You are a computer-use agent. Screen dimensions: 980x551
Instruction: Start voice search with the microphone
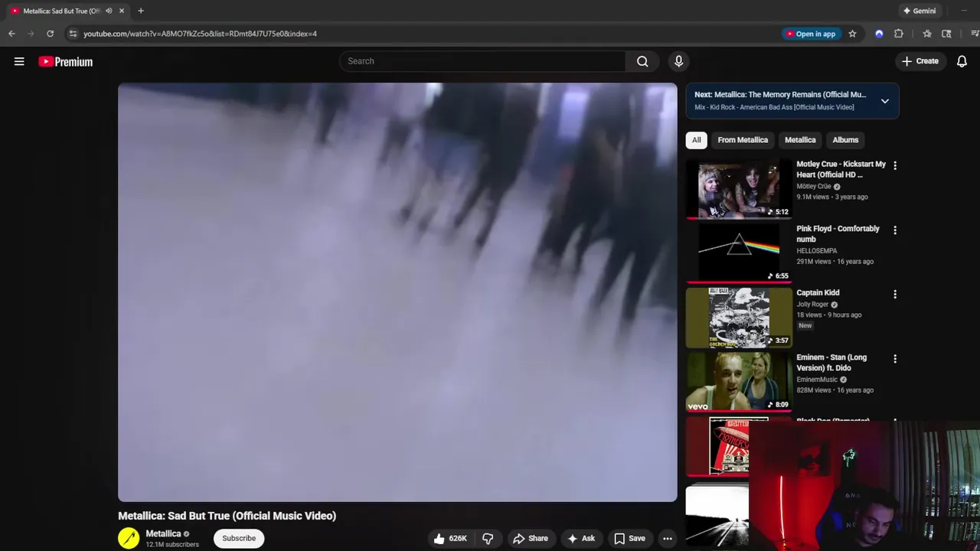coord(678,61)
